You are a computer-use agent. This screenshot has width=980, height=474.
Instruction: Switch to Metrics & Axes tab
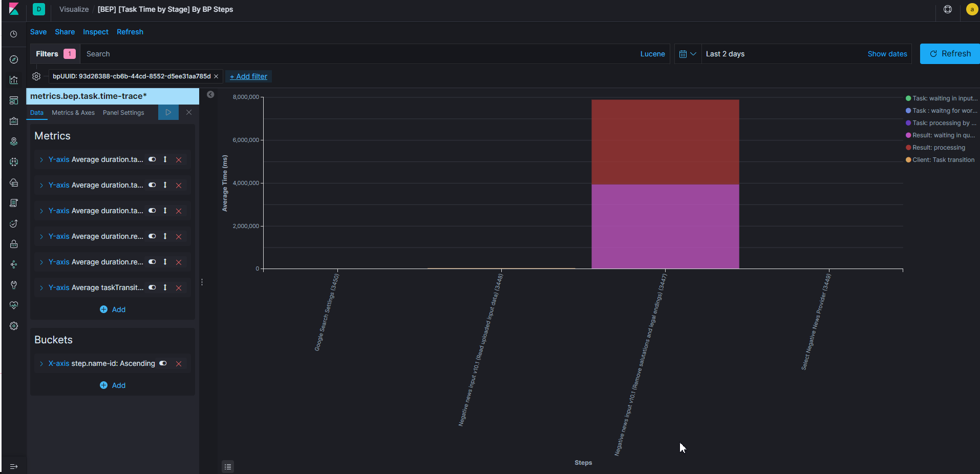pyautogui.click(x=73, y=113)
